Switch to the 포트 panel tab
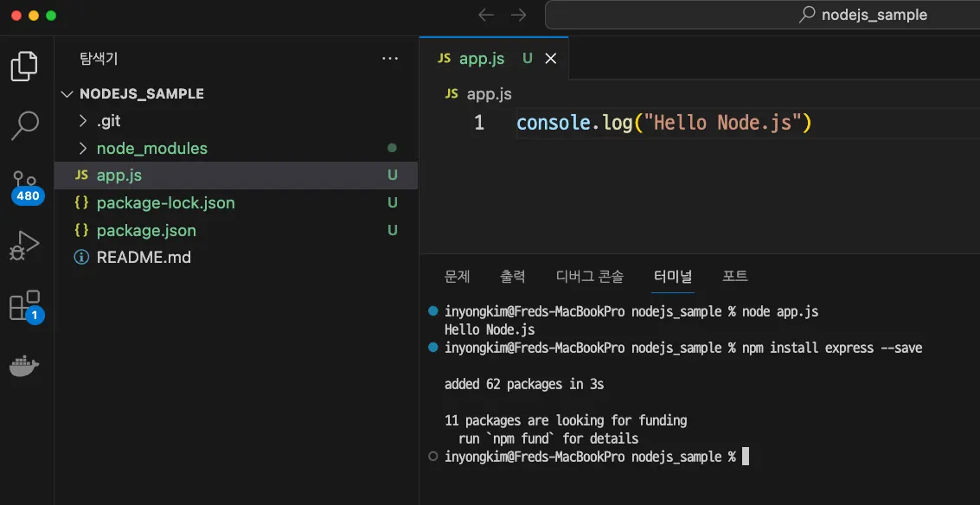This screenshot has width=980, height=505. click(x=734, y=277)
